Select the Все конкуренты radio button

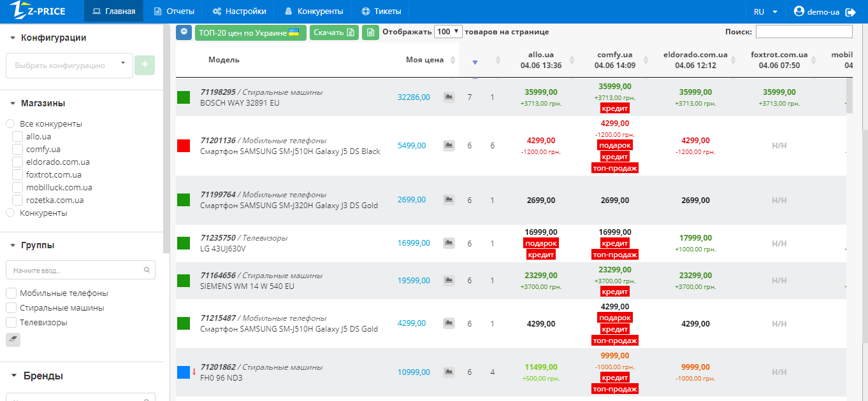point(10,123)
